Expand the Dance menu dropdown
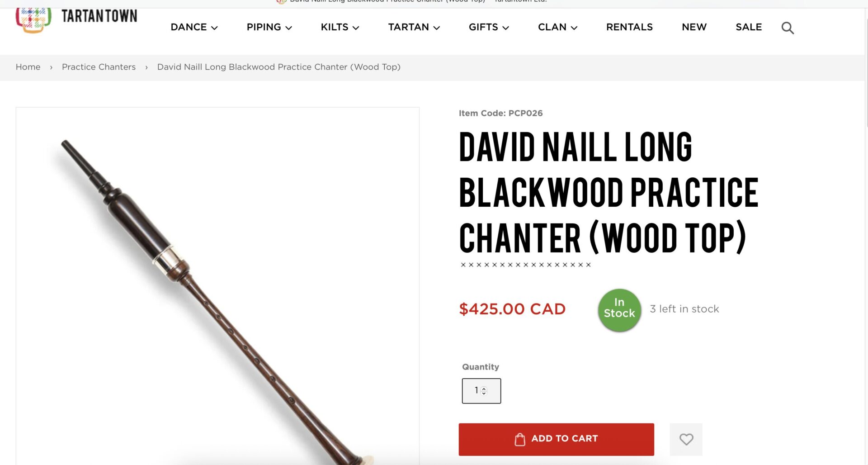The width and height of the screenshot is (868, 465). (194, 27)
